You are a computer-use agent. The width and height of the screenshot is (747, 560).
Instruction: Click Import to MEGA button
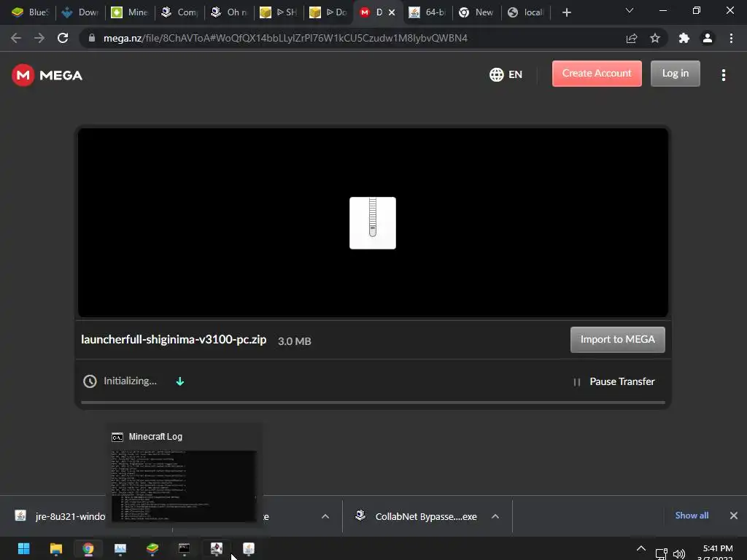[x=617, y=340]
